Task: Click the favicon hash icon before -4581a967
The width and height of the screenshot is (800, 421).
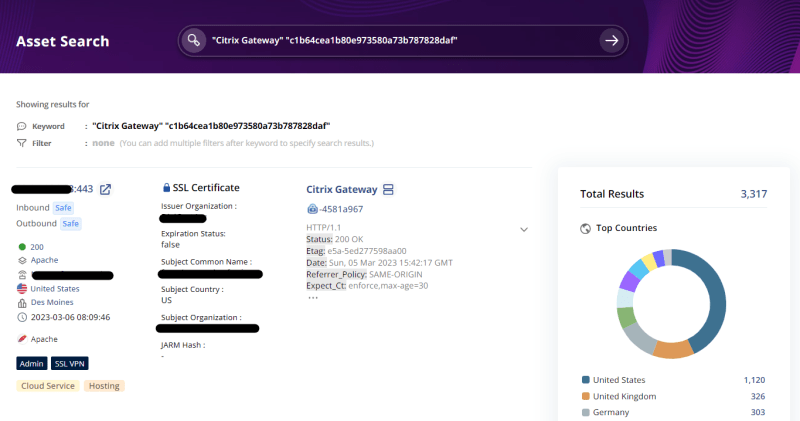Action: click(312, 209)
